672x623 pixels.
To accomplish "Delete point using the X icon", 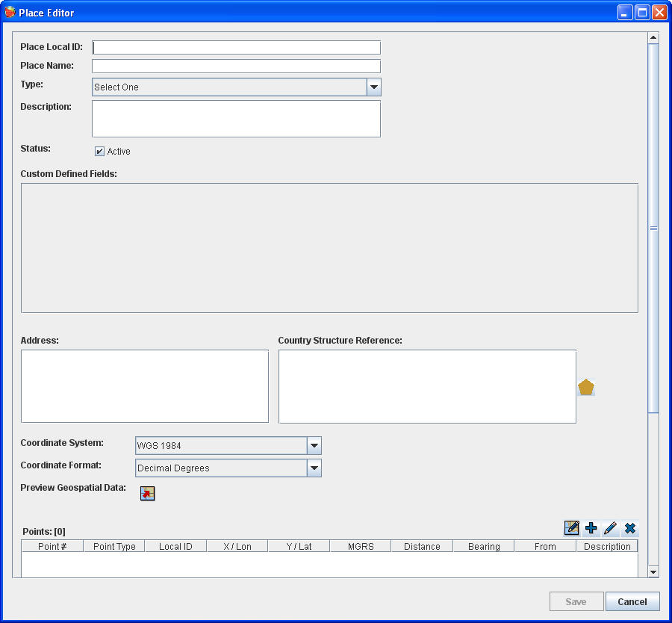I will point(630,528).
